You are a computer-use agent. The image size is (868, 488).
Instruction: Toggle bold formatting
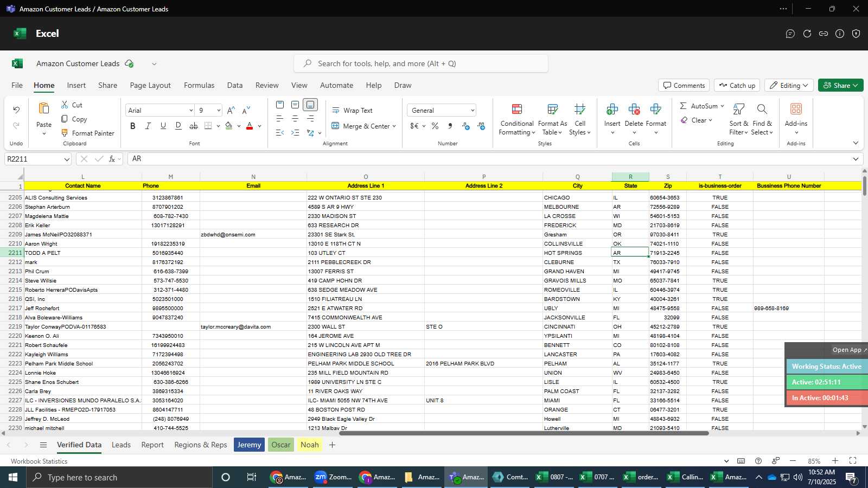[x=133, y=126]
